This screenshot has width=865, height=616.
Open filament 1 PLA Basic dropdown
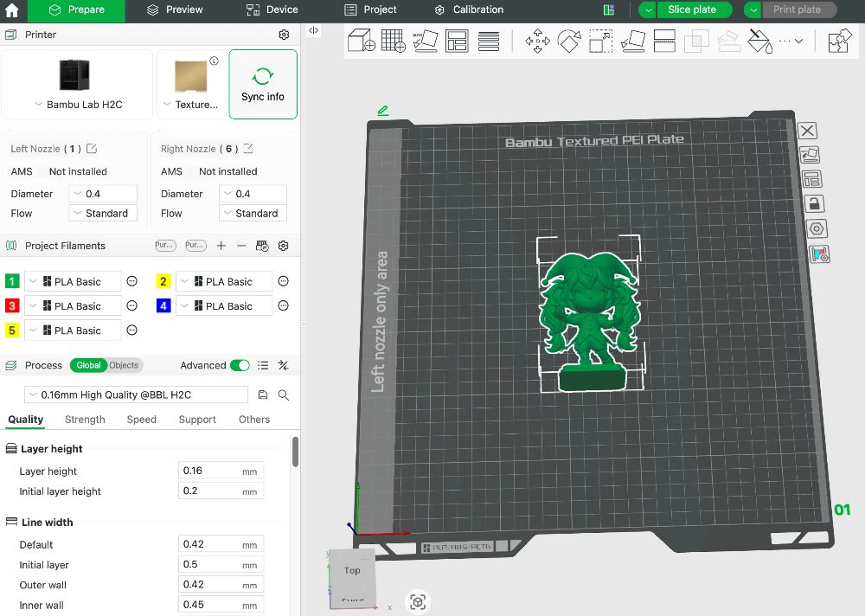point(73,281)
